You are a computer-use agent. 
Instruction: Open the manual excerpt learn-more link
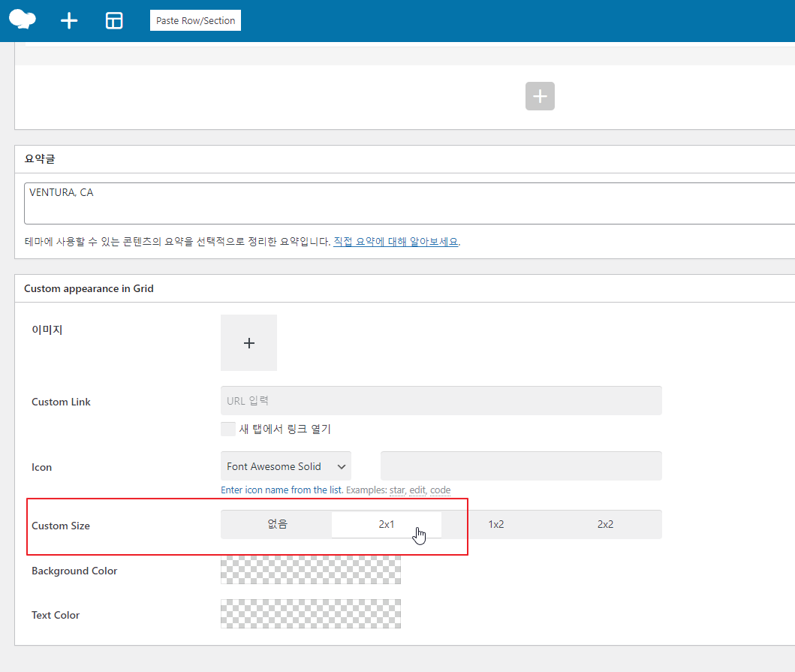pyautogui.click(x=396, y=242)
